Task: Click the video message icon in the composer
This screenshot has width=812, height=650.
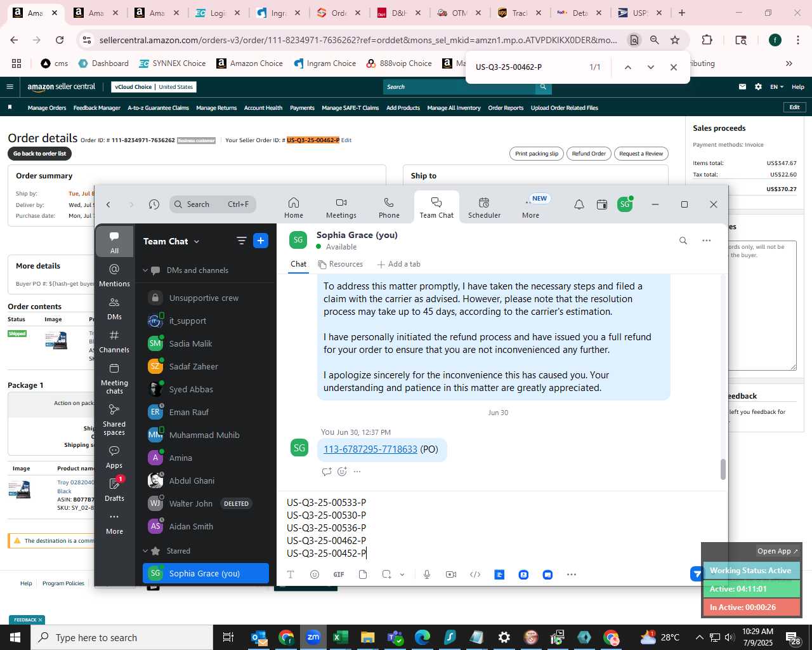Action: click(451, 574)
